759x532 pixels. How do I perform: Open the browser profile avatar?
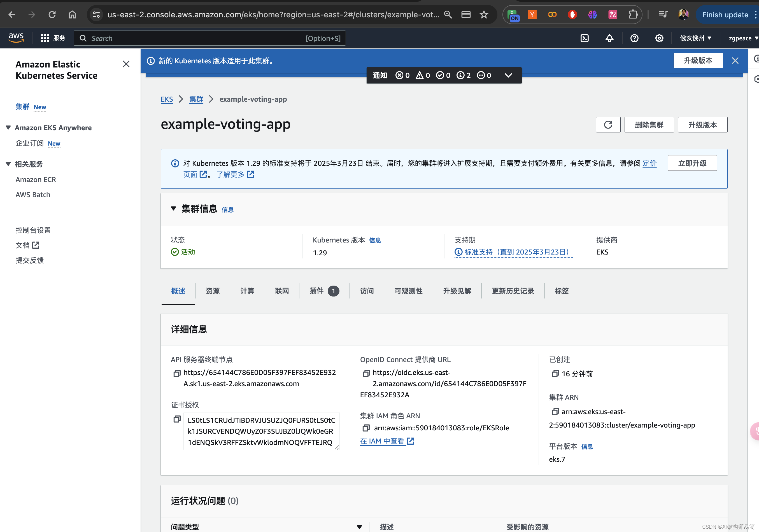click(x=683, y=15)
